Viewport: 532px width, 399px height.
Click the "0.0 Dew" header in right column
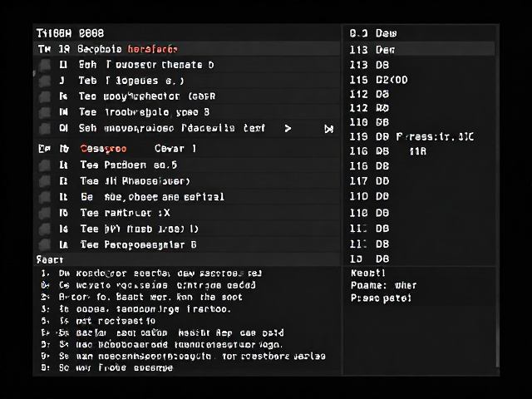point(373,33)
